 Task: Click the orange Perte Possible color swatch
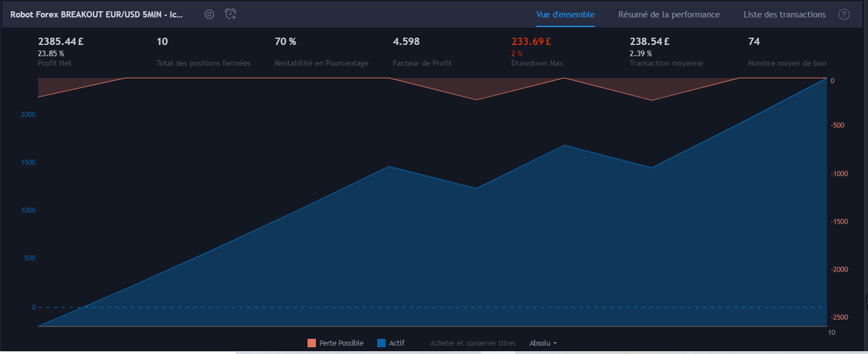pos(311,343)
